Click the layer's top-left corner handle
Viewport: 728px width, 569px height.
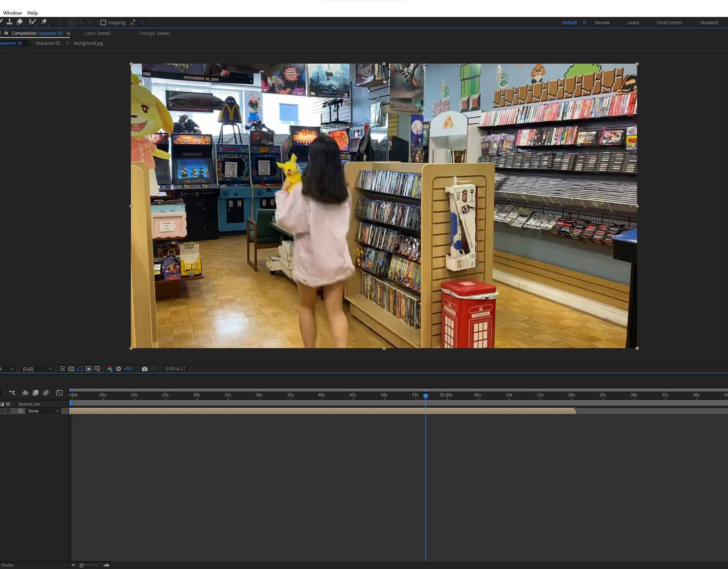coord(131,64)
